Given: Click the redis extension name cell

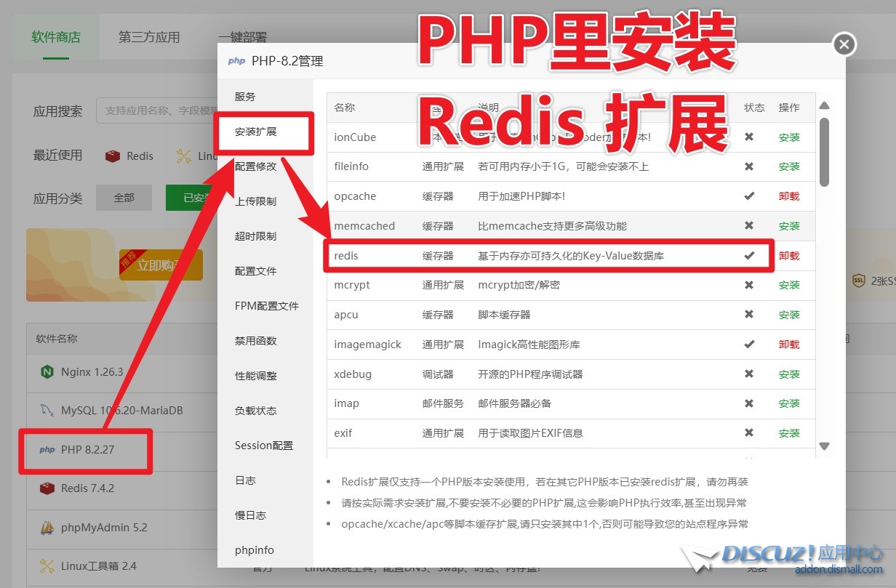Looking at the screenshot, I should click(x=346, y=256).
